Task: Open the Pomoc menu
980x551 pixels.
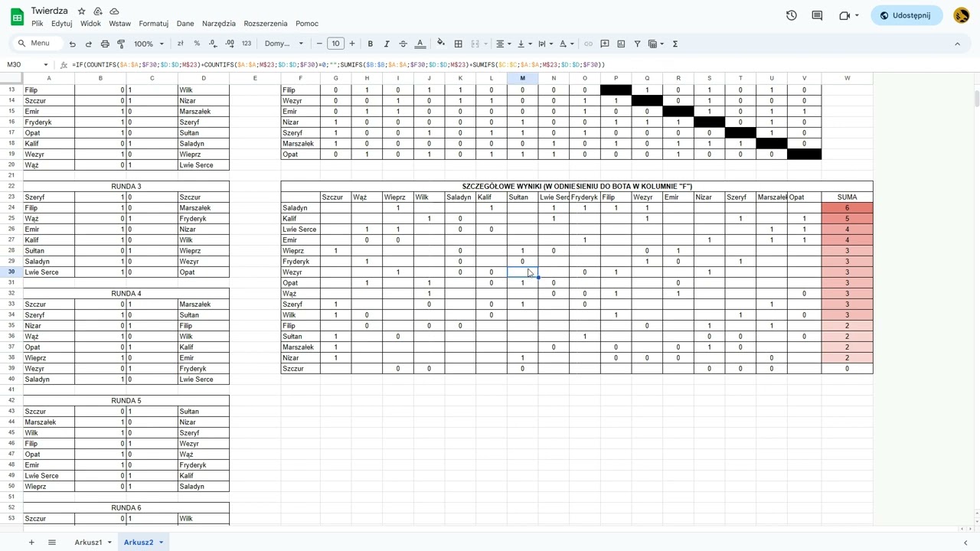Action: tap(307, 24)
